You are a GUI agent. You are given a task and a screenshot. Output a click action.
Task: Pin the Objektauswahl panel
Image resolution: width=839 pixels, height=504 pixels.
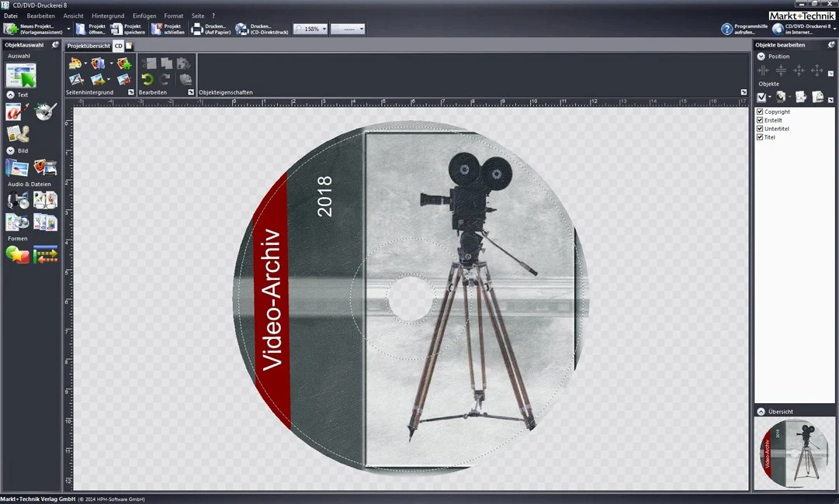point(55,45)
